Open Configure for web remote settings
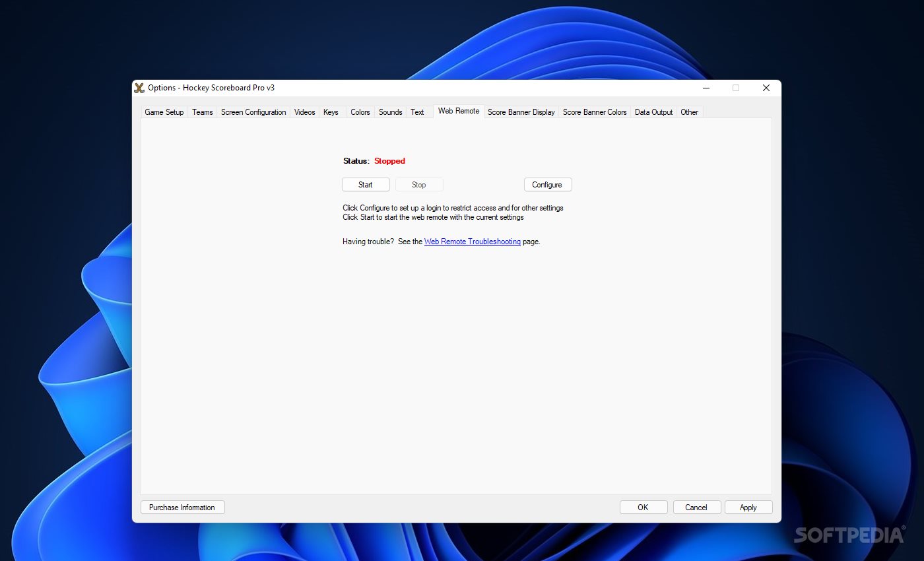The width and height of the screenshot is (924, 561). (x=547, y=185)
